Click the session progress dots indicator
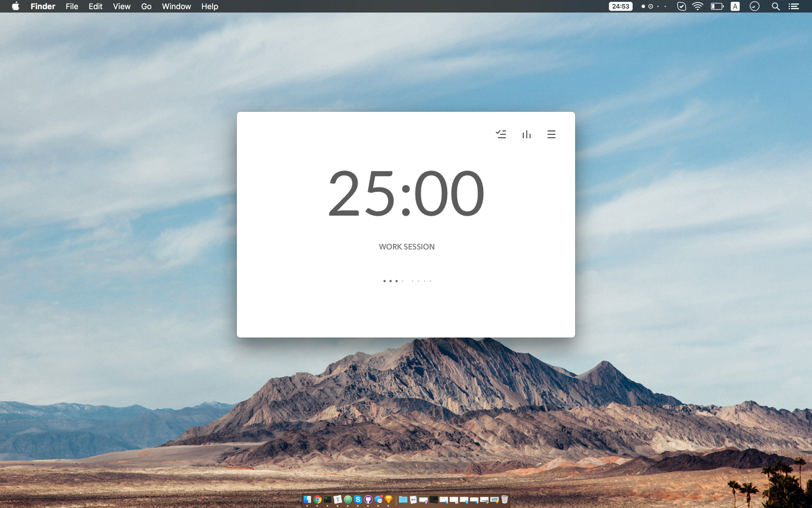812x508 pixels. pyautogui.click(x=407, y=281)
